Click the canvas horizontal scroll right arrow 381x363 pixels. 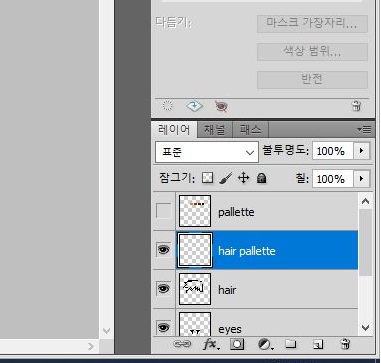(91, 347)
